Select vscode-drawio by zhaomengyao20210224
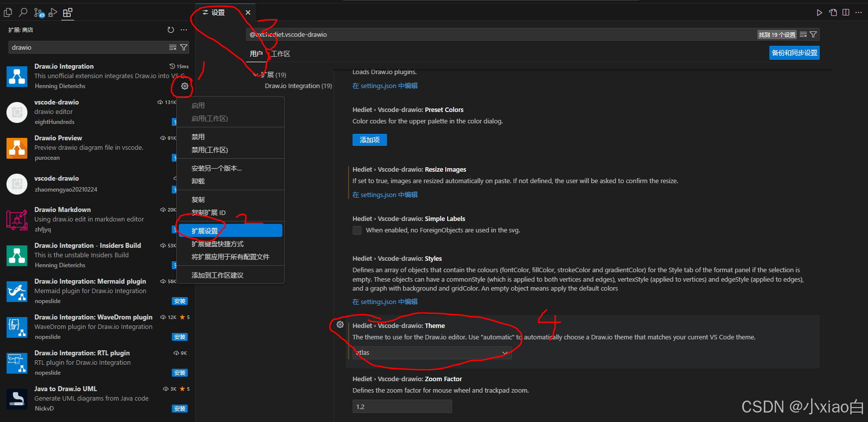 point(98,184)
